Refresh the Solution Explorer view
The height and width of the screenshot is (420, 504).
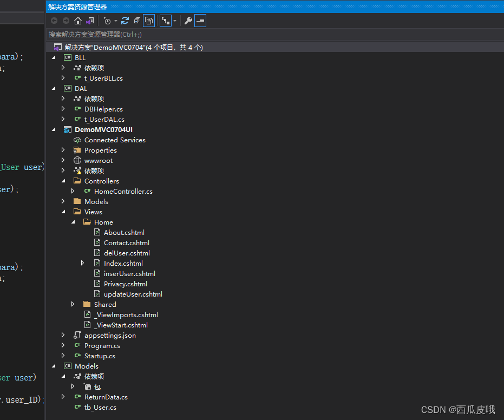click(x=125, y=21)
